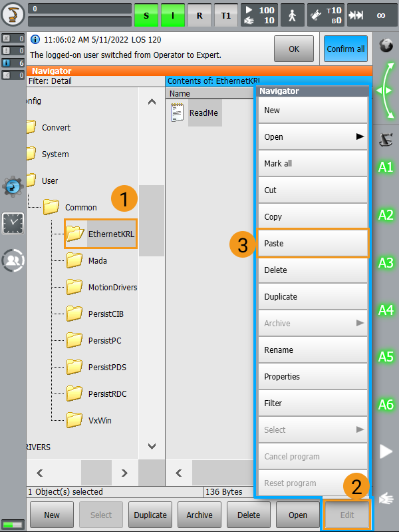Choose Mark all from the Navigator menu
The image size is (399, 532).
pos(313,164)
